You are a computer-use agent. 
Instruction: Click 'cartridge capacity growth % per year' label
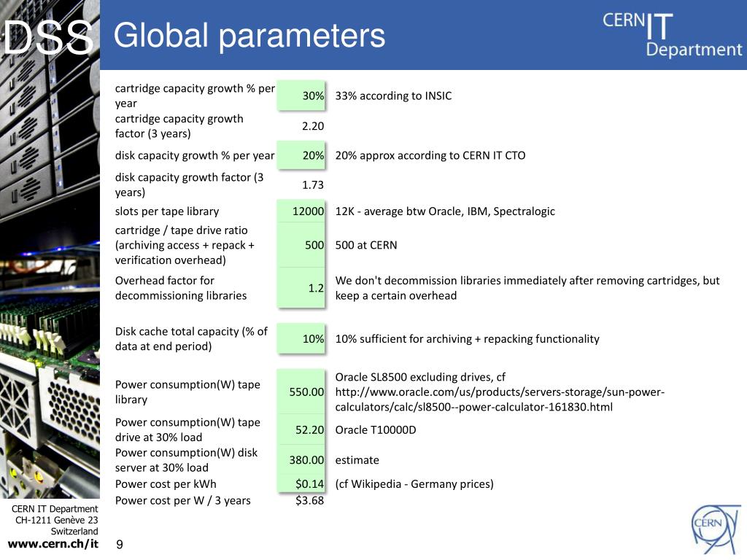[x=195, y=96]
